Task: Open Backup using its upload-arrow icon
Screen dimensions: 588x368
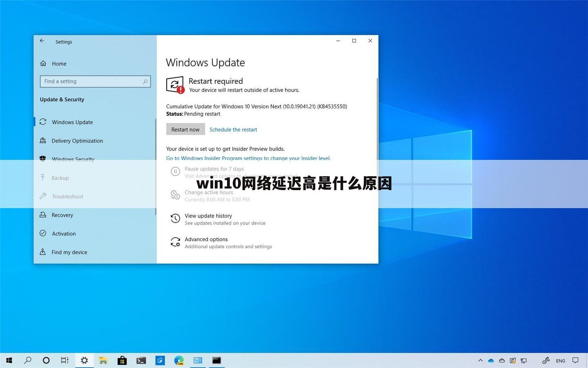Action: tap(43, 177)
